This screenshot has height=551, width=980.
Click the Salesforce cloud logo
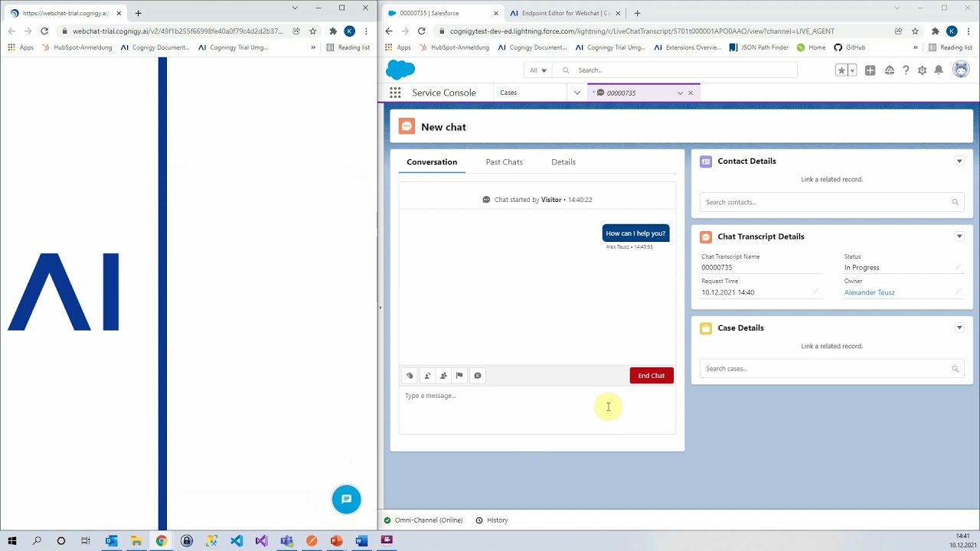coord(400,70)
